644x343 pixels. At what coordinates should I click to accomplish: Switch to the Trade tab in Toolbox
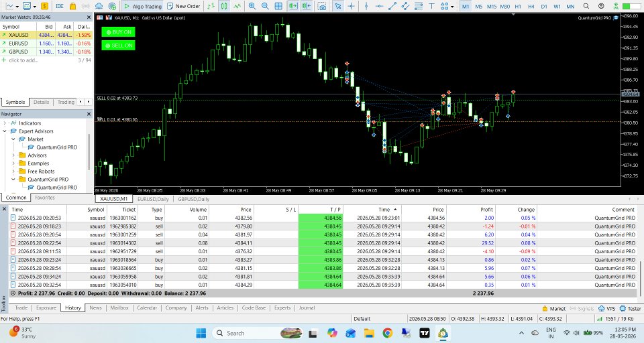(x=21, y=307)
